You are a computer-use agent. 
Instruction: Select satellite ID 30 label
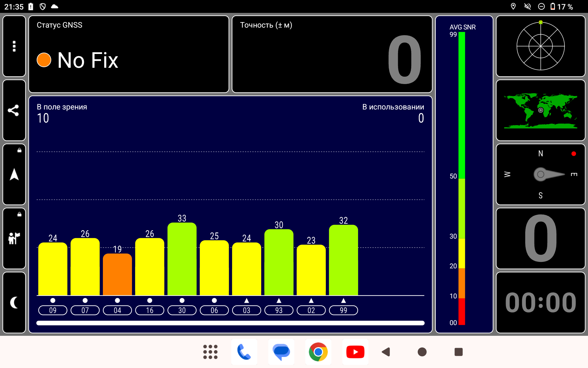pyautogui.click(x=182, y=310)
